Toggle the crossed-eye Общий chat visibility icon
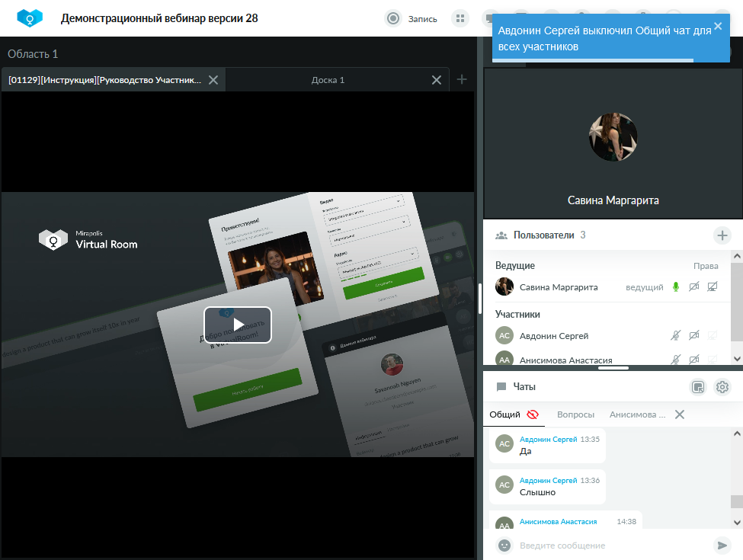 click(x=533, y=414)
